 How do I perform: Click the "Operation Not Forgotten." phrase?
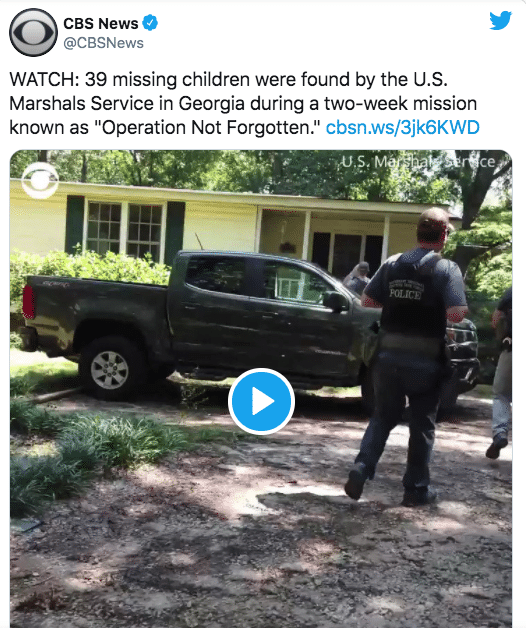click(x=208, y=127)
